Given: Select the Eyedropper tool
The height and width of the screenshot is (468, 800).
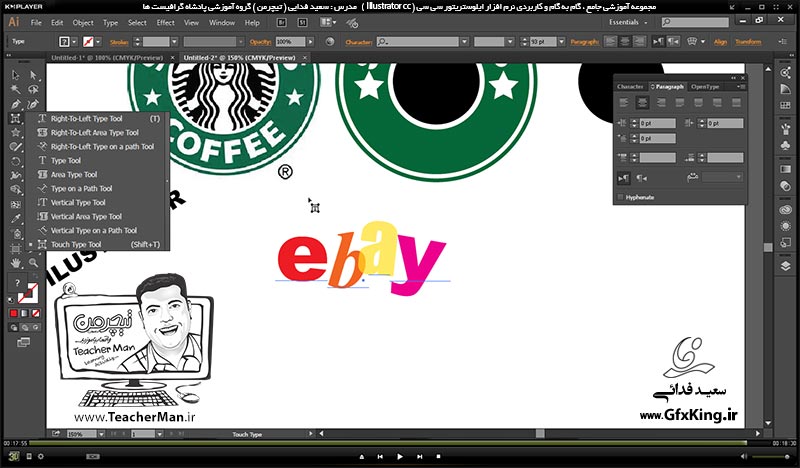Looking at the screenshot, I should (16, 219).
